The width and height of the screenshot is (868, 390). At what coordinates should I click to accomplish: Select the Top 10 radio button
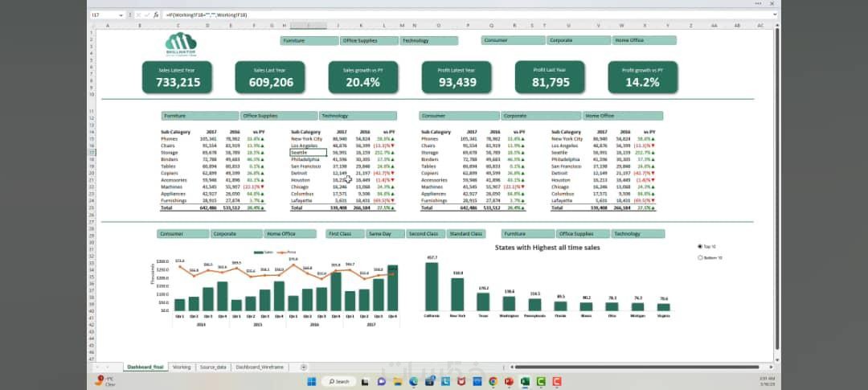[x=700, y=247]
